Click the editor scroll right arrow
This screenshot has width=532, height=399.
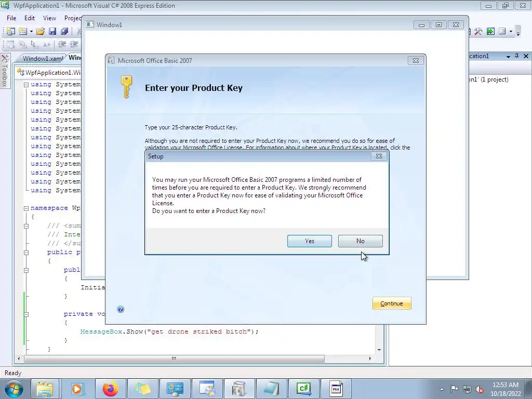(370, 358)
